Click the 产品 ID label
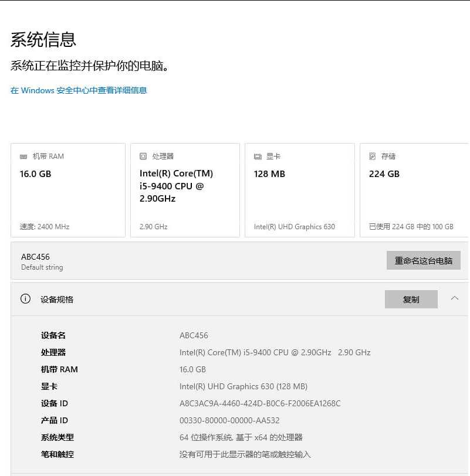This screenshot has width=470, height=476. click(x=55, y=420)
